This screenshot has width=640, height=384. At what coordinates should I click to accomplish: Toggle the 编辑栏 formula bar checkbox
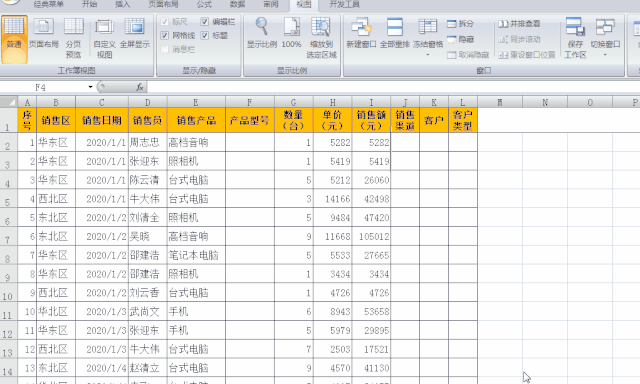click(205, 22)
